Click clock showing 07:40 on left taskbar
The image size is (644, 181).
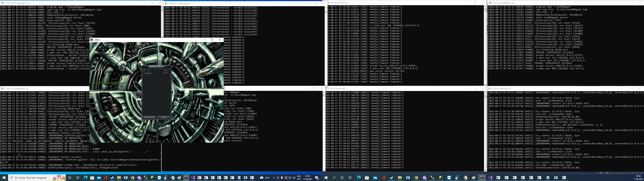tap(308, 178)
